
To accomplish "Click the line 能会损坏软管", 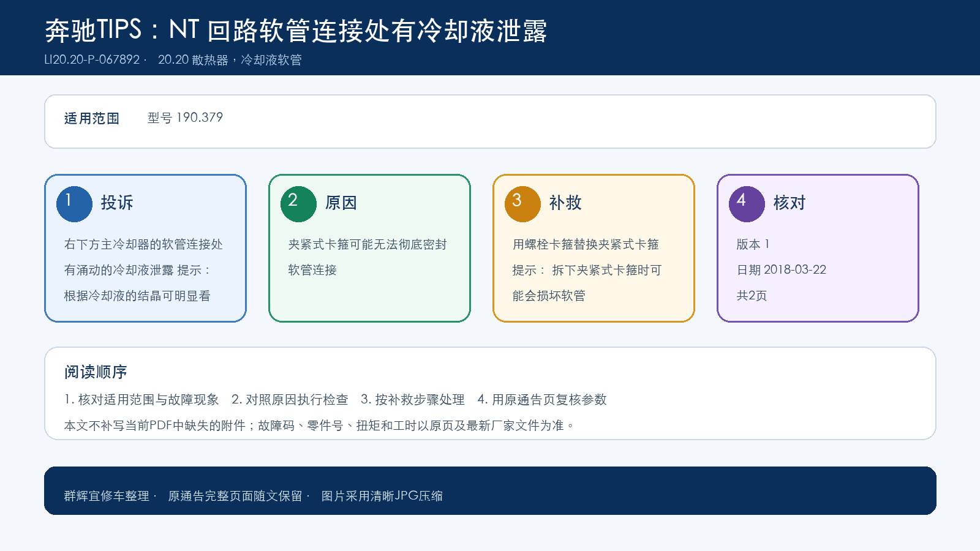I will (x=549, y=296).
